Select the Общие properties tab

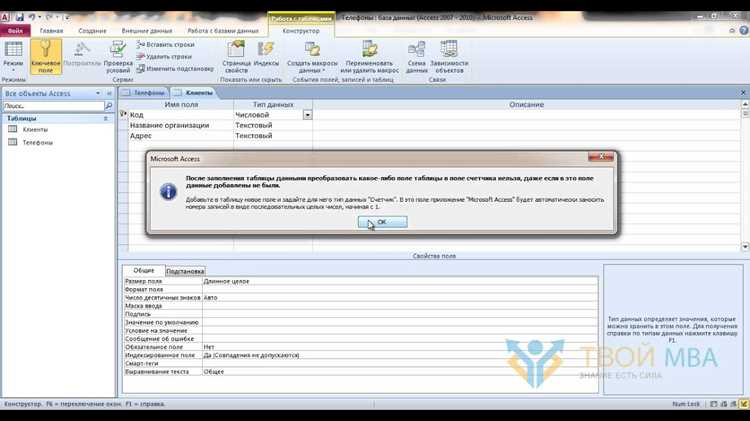click(143, 270)
